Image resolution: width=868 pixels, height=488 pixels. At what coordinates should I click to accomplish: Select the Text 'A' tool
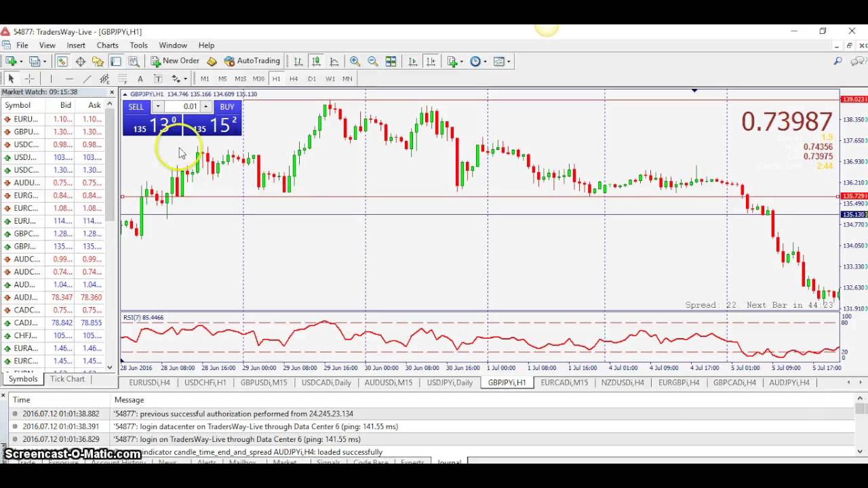(140, 79)
